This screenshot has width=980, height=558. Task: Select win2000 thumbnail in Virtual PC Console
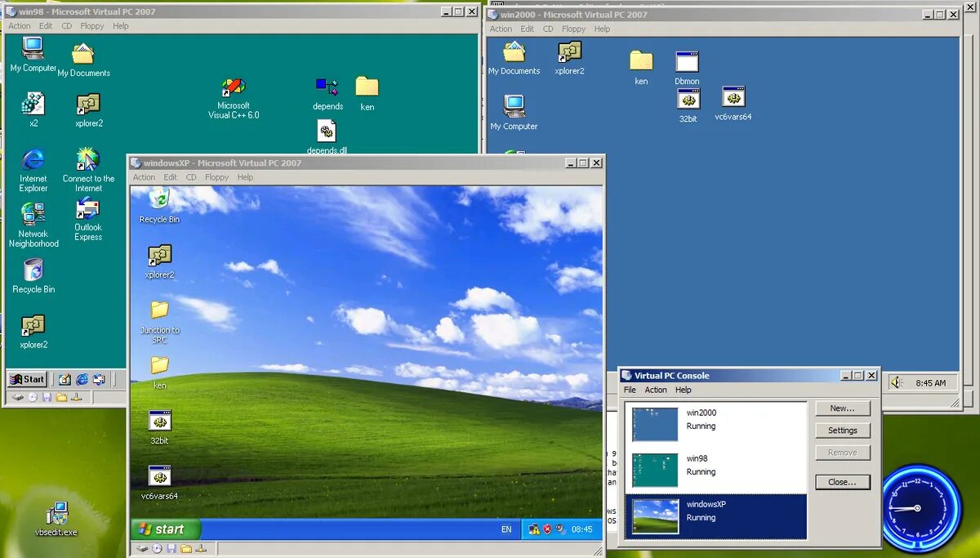pyautogui.click(x=655, y=424)
